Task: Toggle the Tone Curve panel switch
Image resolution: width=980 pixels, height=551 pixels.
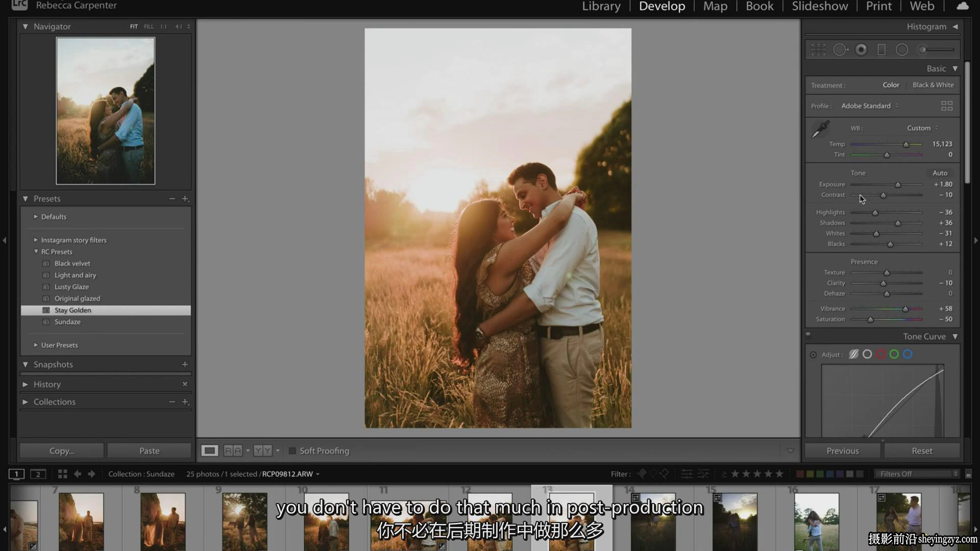Action: click(808, 335)
